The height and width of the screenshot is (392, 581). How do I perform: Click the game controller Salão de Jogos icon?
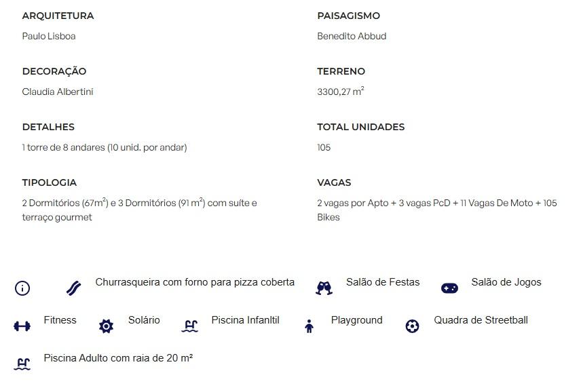pyautogui.click(x=449, y=288)
